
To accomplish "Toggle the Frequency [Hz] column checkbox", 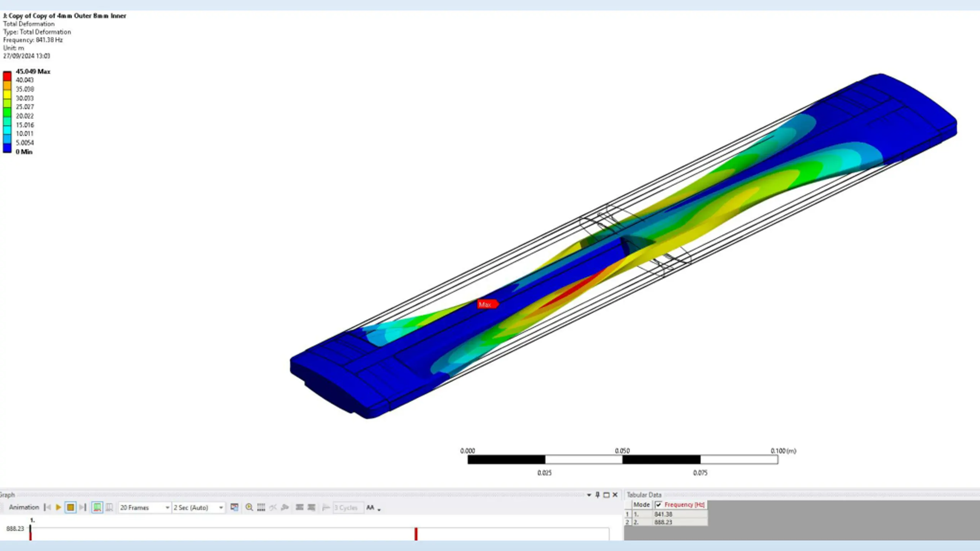I will point(658,505).
